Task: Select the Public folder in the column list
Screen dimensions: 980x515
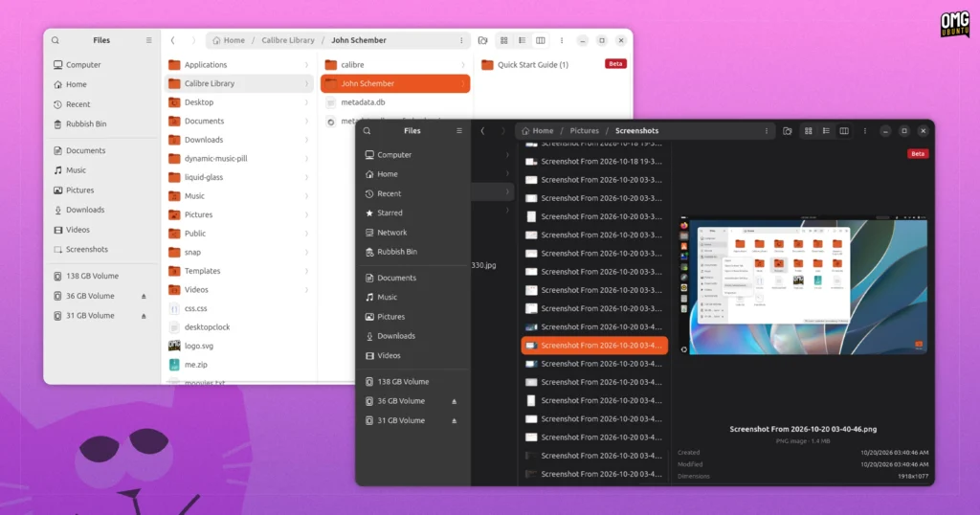Action: pyautogui.click(x=238, y=234)
